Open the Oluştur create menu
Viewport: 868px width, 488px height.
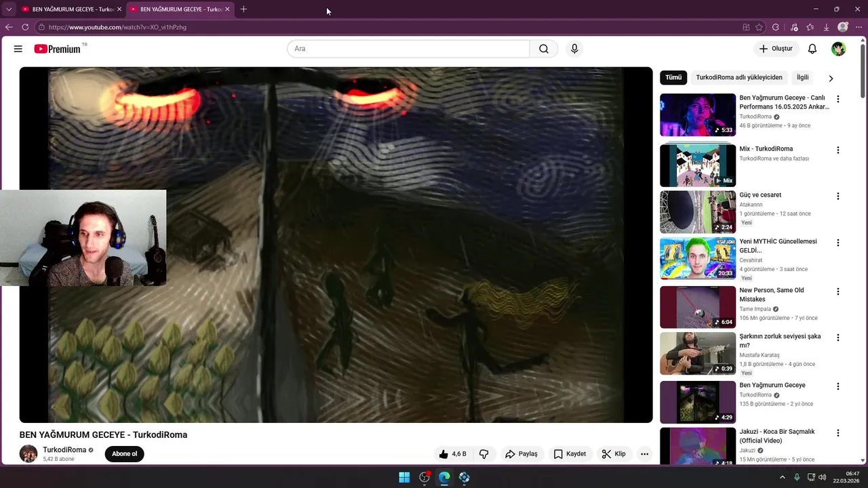coord(775,49)
